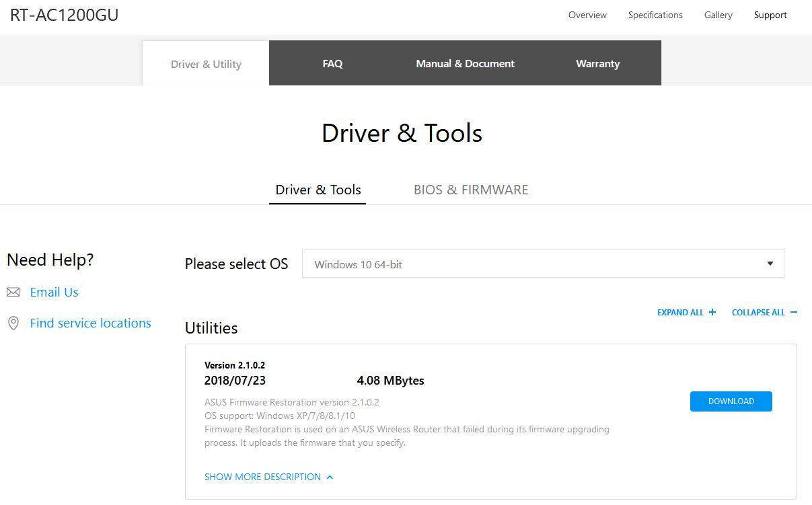The image size is (812, 505).
Task: Click the chevron beside Show More Description
Action: pos(330,477)
